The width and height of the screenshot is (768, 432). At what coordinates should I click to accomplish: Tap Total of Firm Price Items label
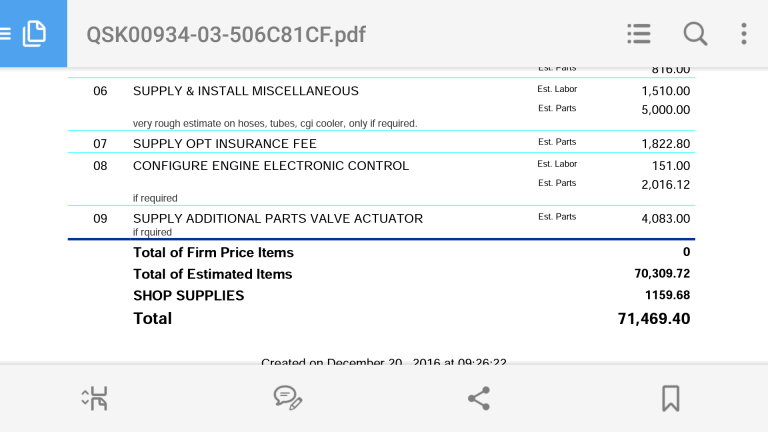pyautogui.click(x=214, y=253)
